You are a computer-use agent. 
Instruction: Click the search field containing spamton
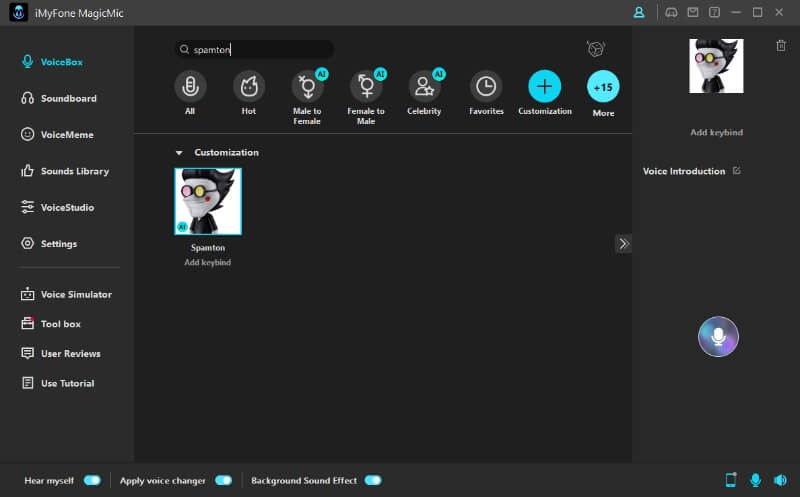pos(254,49)
